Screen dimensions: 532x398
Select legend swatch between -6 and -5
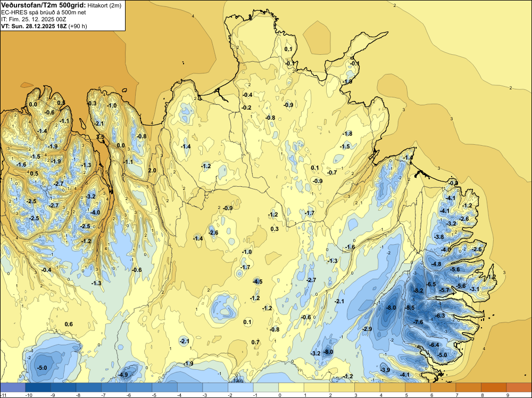(x=139, y=387)
